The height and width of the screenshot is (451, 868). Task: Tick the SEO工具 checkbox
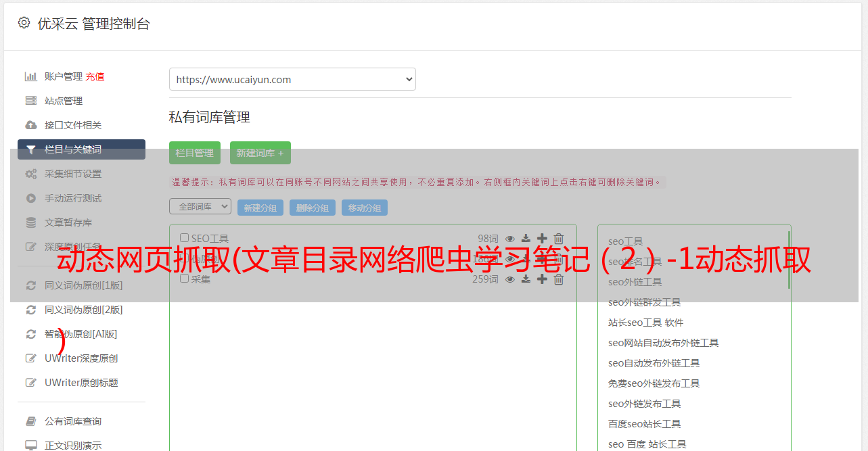pos(185,238)
